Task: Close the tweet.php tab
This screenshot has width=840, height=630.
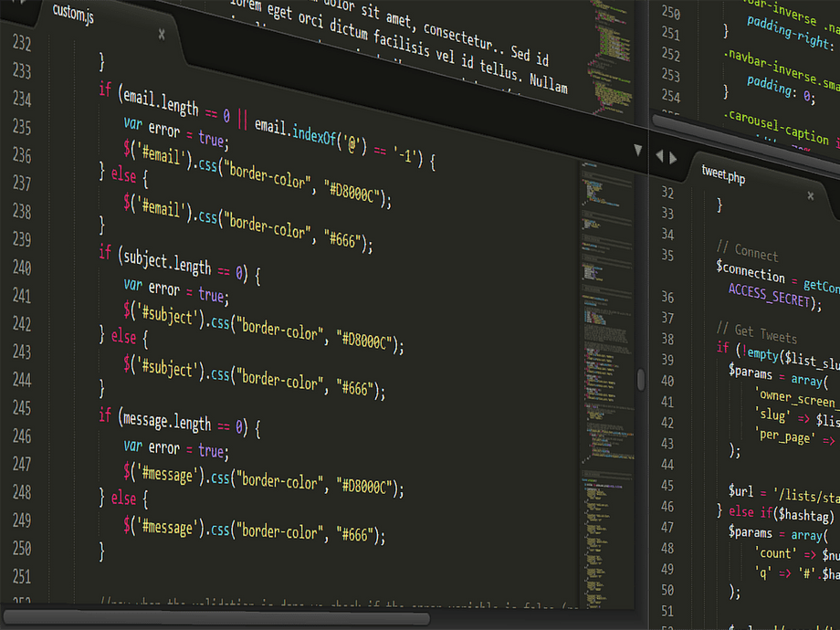Action: click(810, 195)
